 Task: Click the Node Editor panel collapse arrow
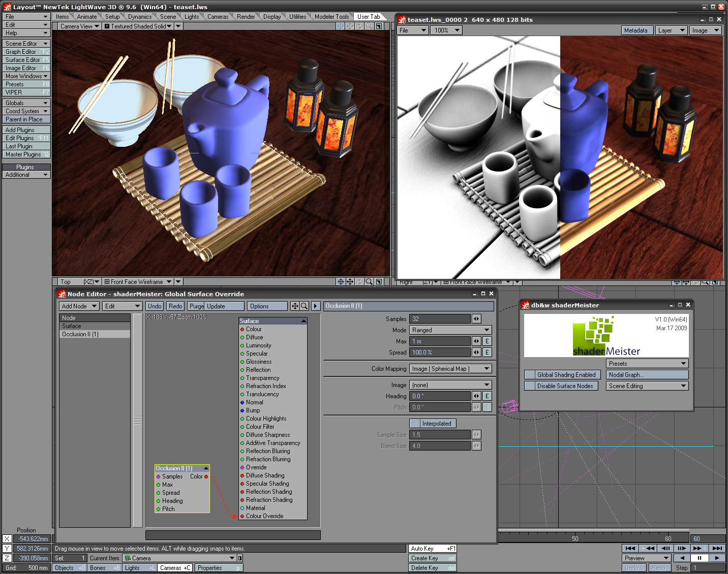316,306
